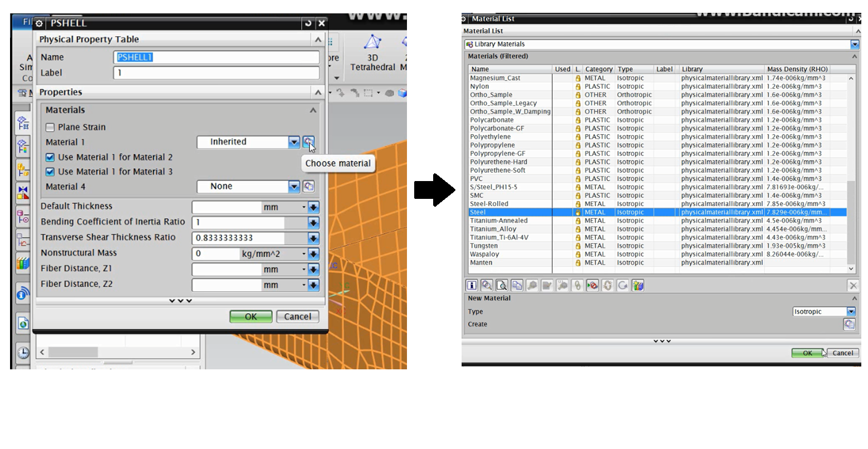Click Cancel in the Material List dialog
Viewport: 868px width, 449px height.
click(843, 353)
